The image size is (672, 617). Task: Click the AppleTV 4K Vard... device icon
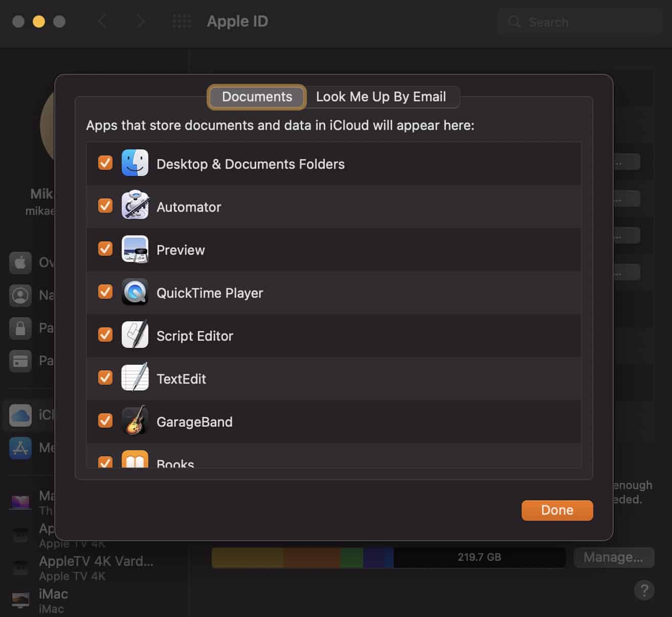click(20, 567)
